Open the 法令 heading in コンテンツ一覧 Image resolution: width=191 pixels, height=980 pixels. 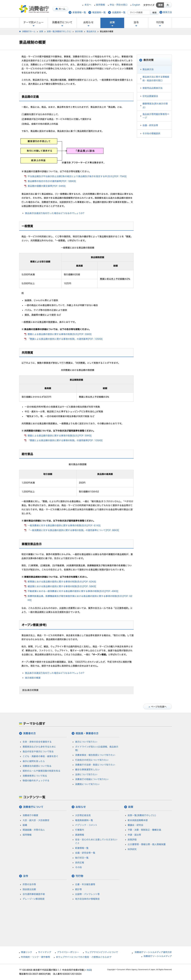(24, 876)
